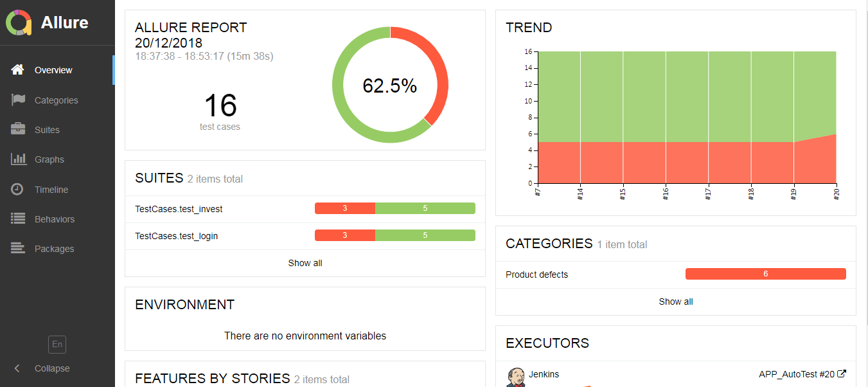
Task: Open Behaviors via list icon
Action: (18, 219)
